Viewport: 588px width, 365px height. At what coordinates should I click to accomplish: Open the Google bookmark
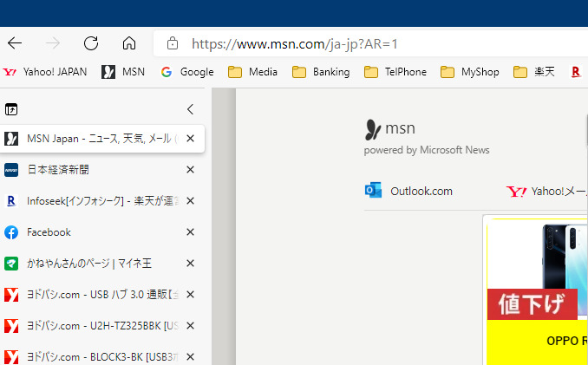tap(187, 72)
